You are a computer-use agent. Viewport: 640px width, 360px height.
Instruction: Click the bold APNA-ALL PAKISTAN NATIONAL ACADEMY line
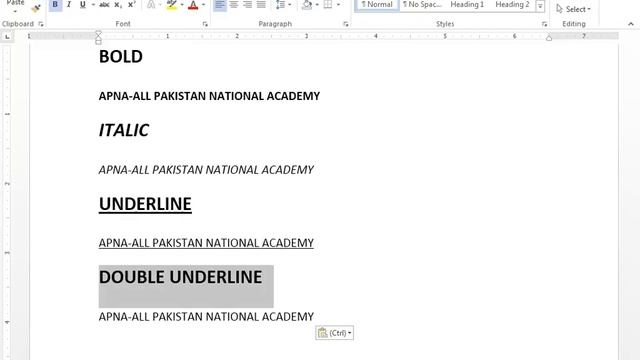[x=209, y=96]
